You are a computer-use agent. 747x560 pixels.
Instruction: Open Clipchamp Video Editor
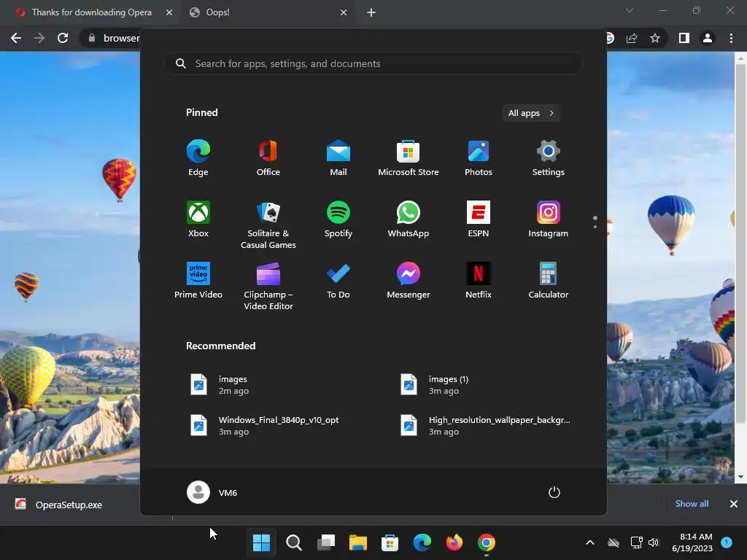[x=268, y=286]
